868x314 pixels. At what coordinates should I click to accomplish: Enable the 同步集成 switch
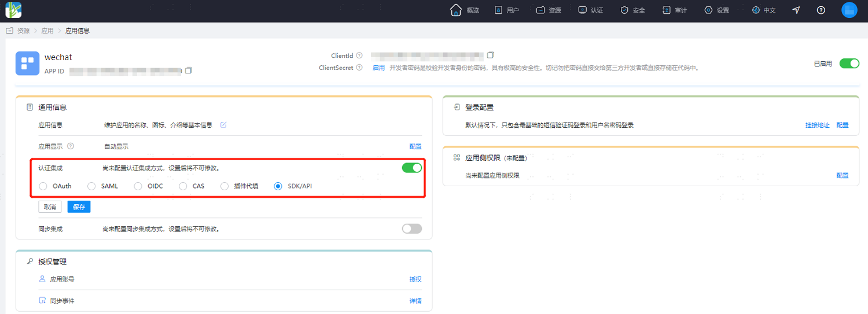pos(412,228)
